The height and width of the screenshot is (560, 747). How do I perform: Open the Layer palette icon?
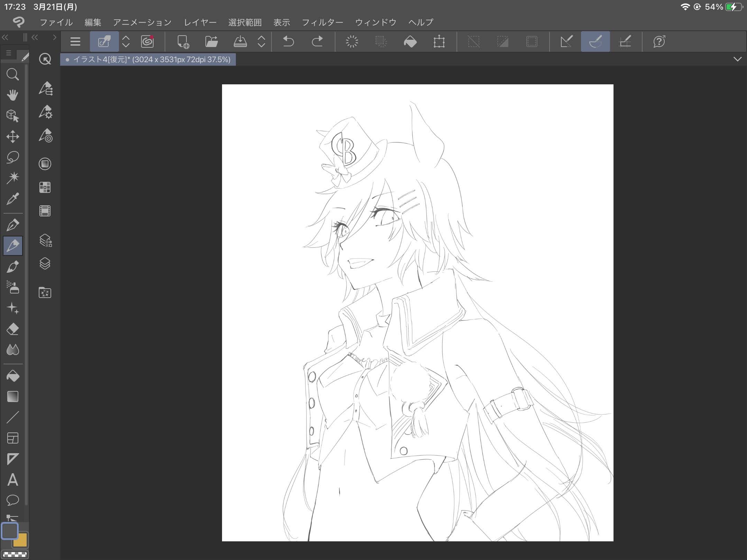click(45, 264)
